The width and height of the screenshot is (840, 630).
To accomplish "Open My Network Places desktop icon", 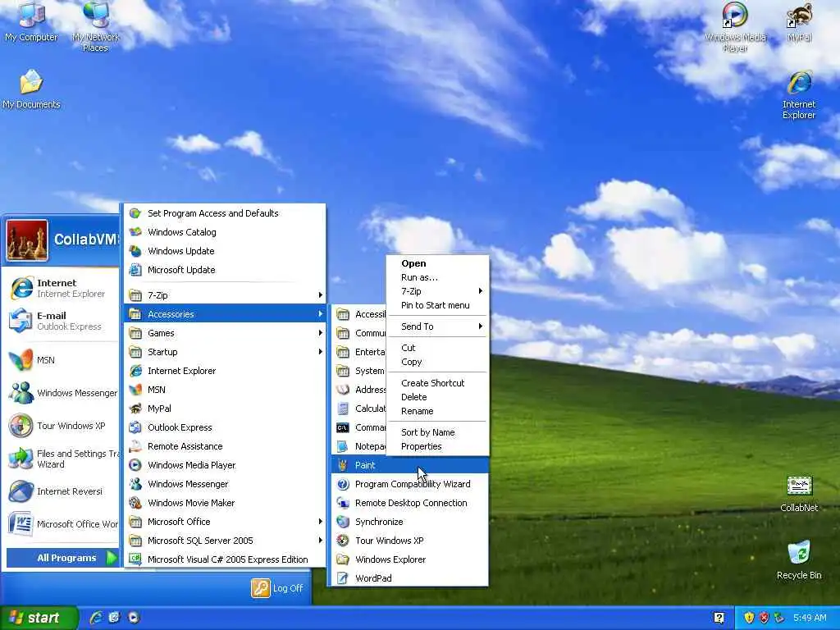I will (95, 25).
